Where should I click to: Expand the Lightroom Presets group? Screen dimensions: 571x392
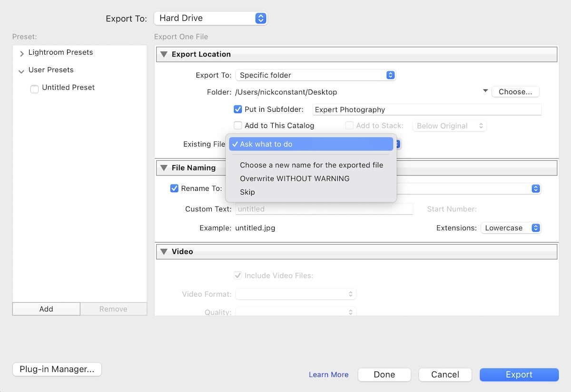click(22, 54)
